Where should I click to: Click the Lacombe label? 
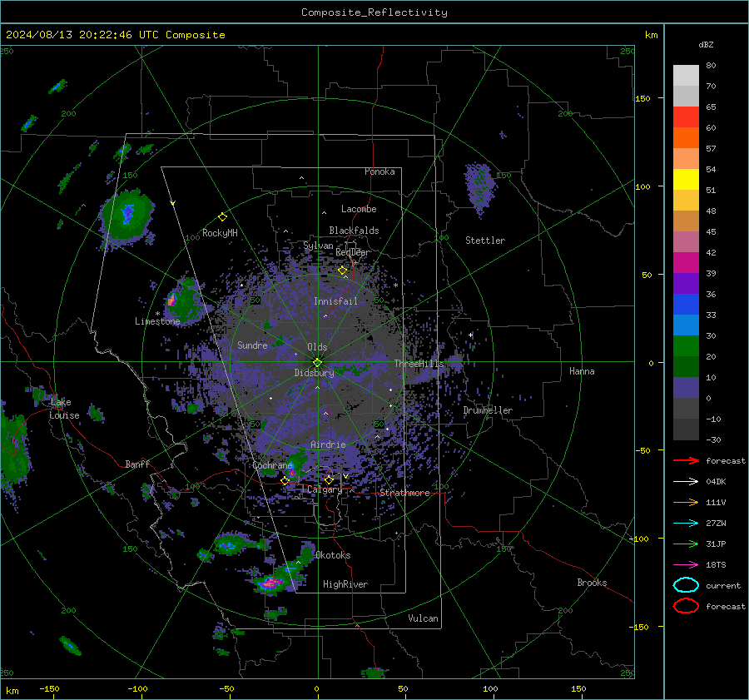click(359, 209)
